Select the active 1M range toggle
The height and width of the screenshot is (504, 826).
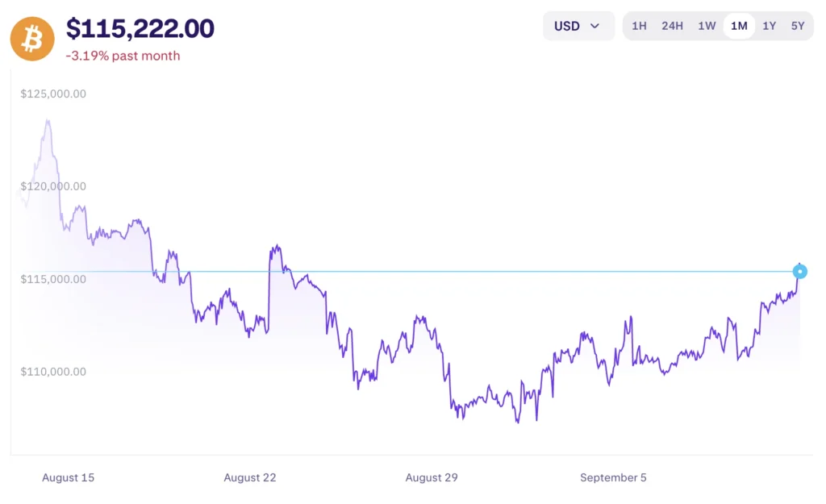[x=739, y=26]
